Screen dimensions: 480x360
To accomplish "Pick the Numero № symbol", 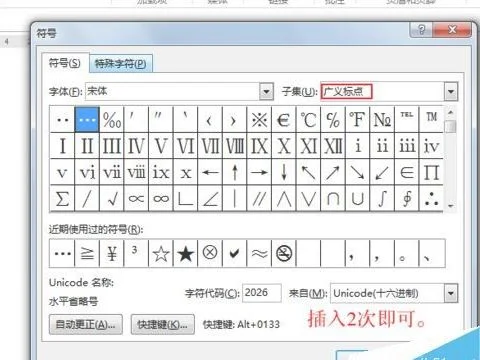I will click(x=382, y=119).
